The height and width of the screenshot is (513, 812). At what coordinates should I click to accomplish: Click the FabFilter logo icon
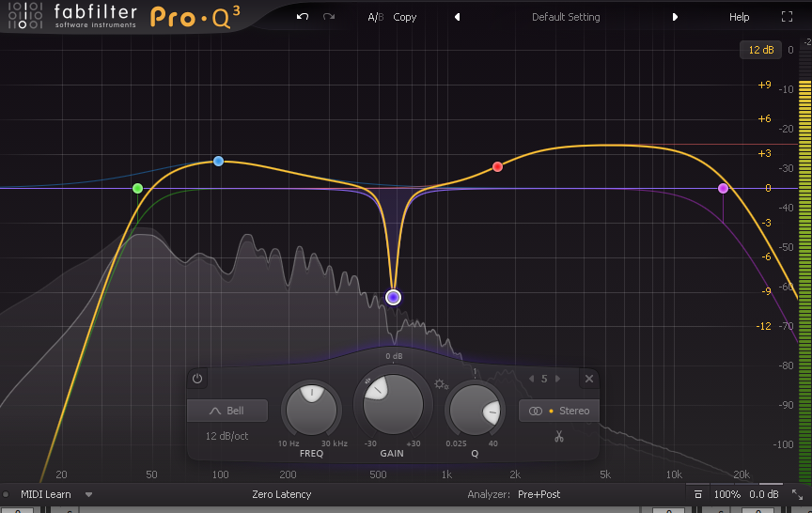pos(24,16)
